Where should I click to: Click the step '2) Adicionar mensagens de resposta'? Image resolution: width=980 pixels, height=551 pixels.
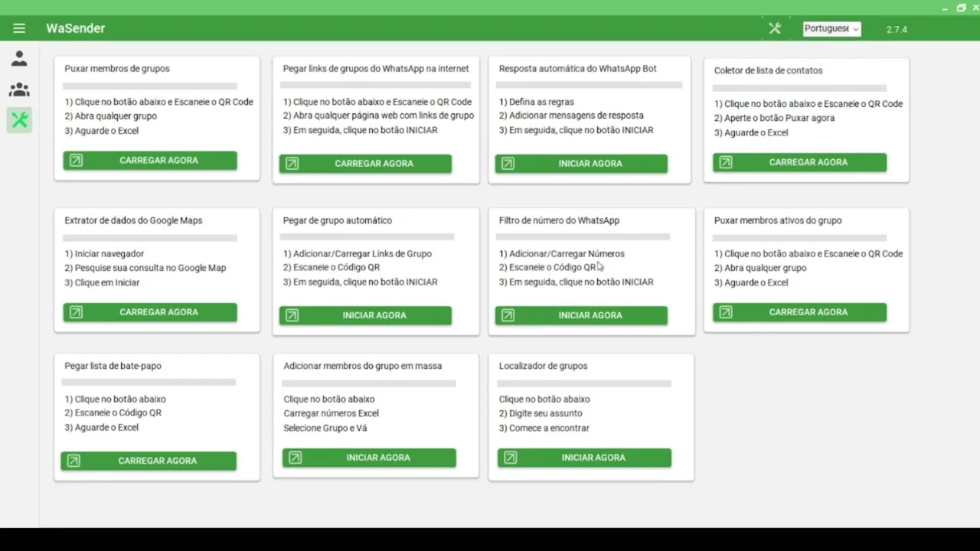click(x=571, y=116)
